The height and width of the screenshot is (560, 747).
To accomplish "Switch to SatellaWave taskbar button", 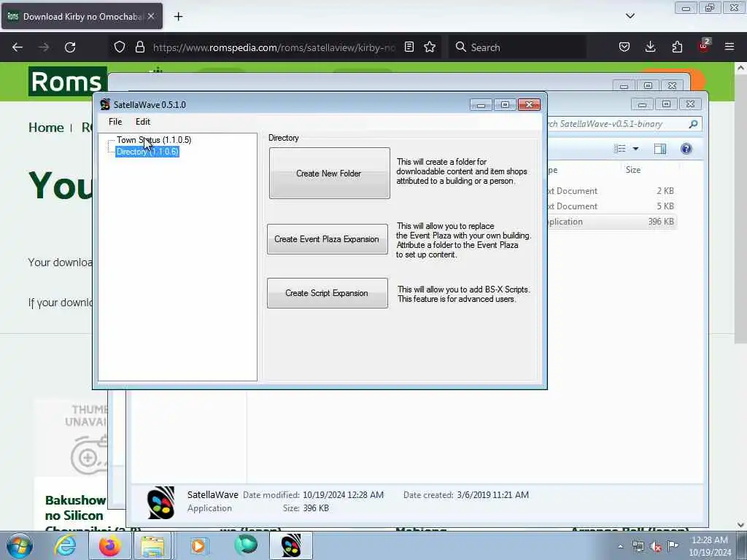I will click(x=291, y=546).
